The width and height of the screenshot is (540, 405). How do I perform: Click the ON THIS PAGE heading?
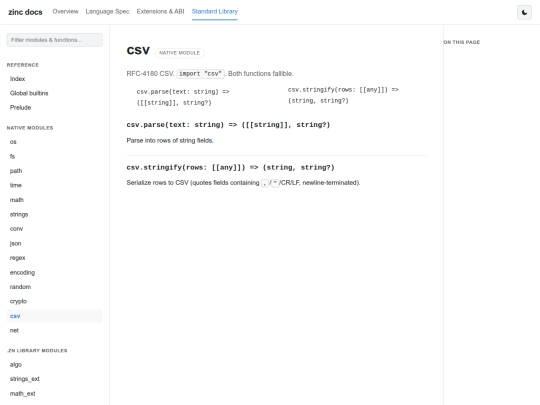[461, 42]
